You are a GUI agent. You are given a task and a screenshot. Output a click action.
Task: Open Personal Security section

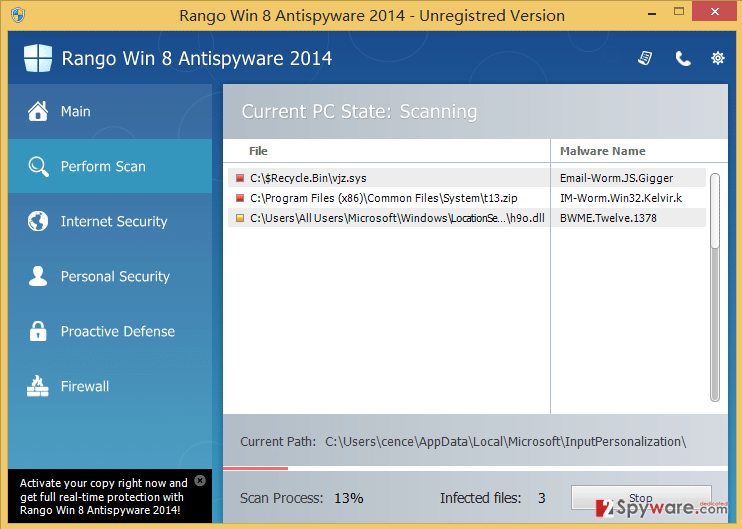click(110, 276)
